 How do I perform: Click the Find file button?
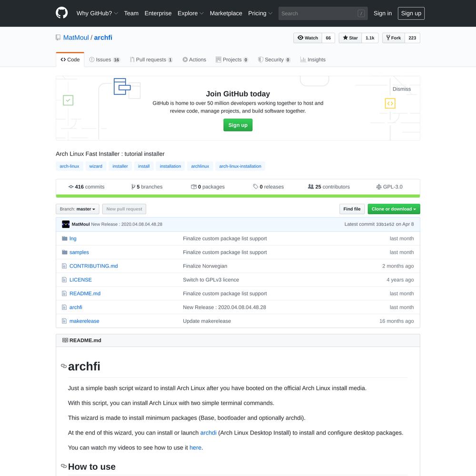tap(352, 209)
